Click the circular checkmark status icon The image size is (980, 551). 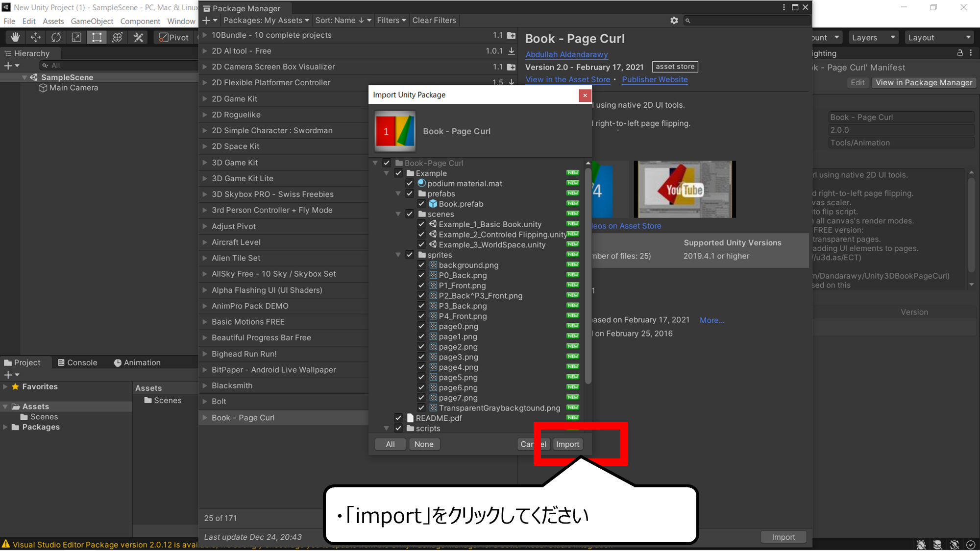point(971,545)
